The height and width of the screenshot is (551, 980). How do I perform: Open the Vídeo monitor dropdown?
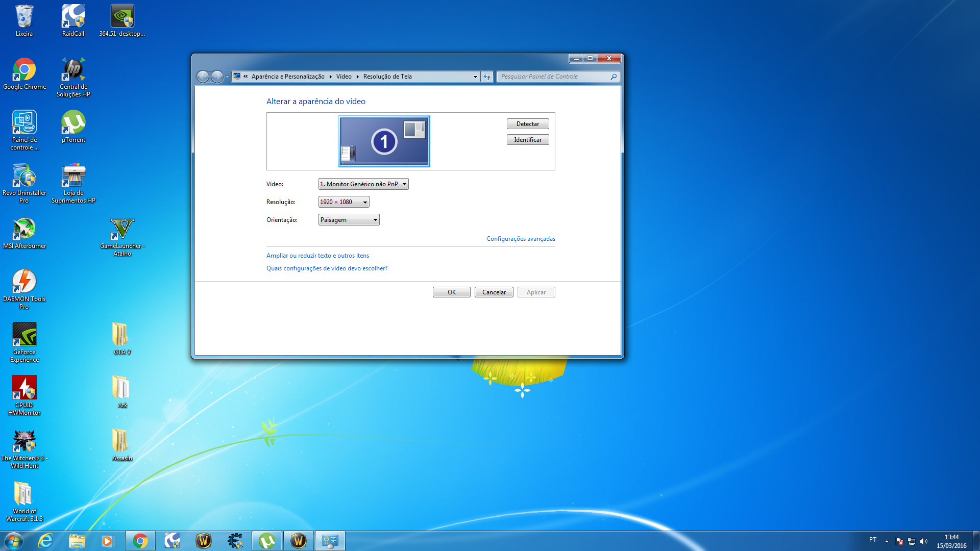(x=363, y=184)
